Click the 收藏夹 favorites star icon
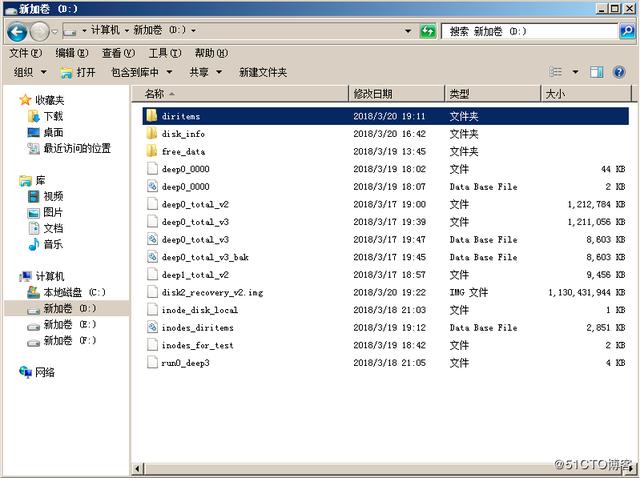This screenshot has height=478, width=640. (x=25, y=100)
